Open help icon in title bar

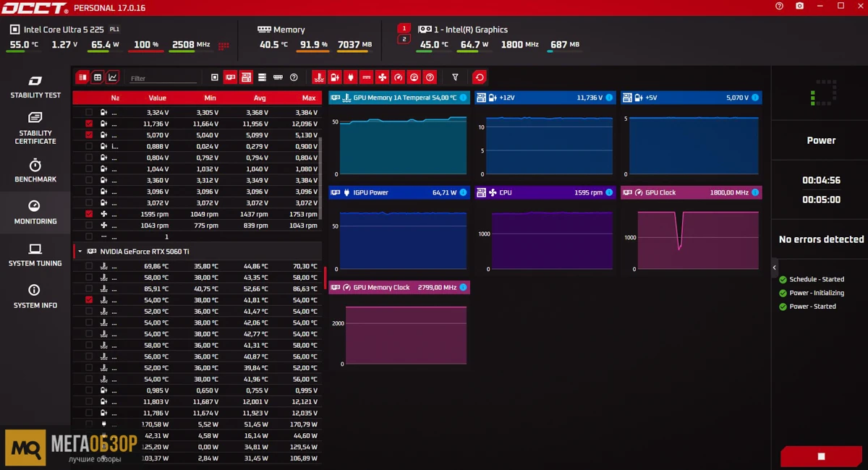(779, 6)
